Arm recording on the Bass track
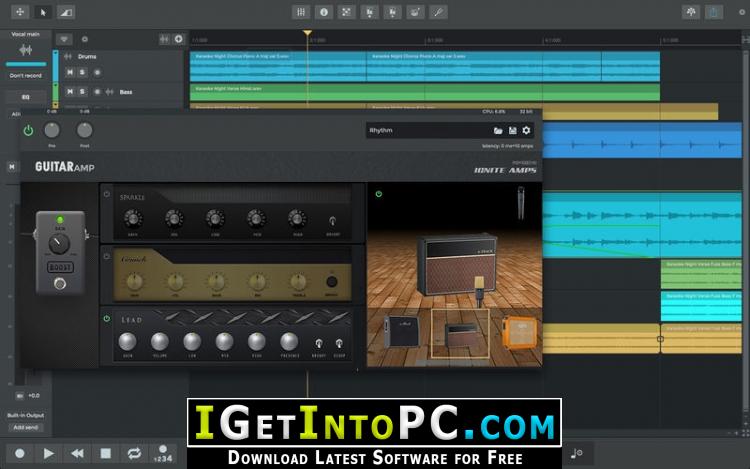The width and height of the screenshot is (750, 469). point(97,92)
